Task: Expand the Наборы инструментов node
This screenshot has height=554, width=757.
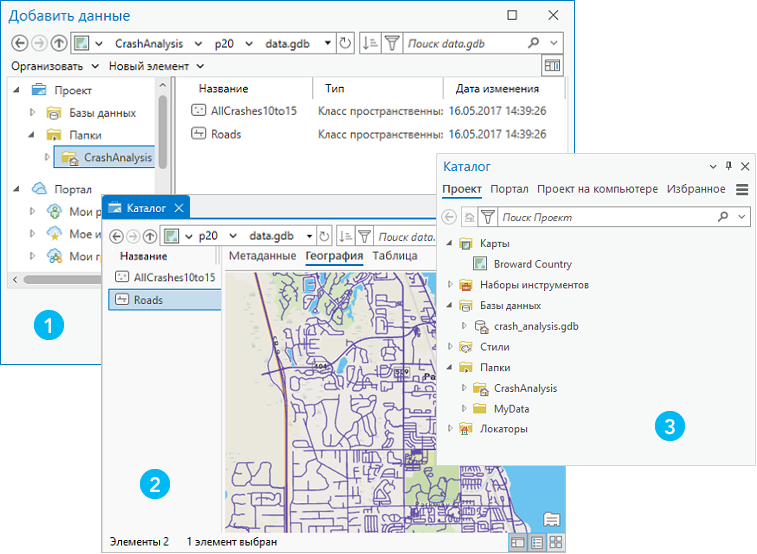Action: tap(451, 285)
